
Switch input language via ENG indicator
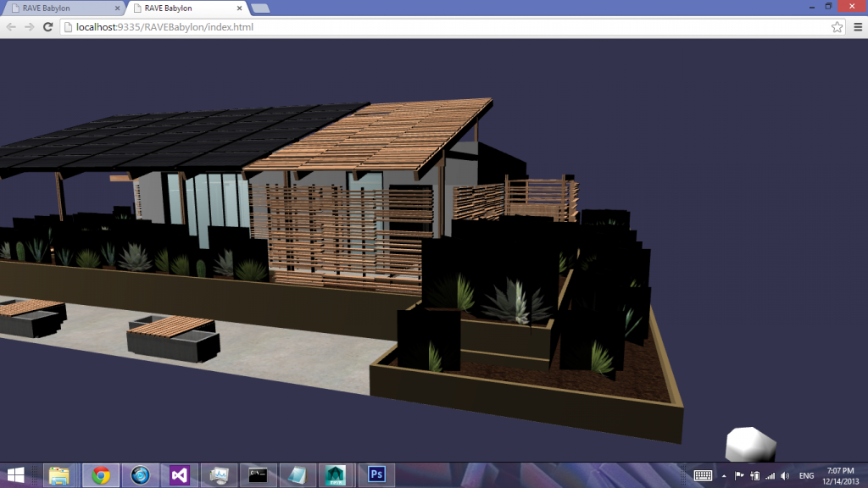tap(807, 476)
